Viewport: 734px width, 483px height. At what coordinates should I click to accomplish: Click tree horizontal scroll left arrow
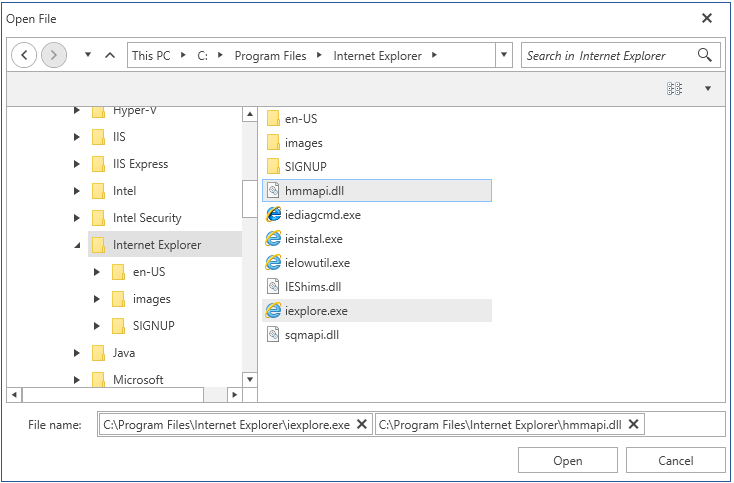[14, 395]
